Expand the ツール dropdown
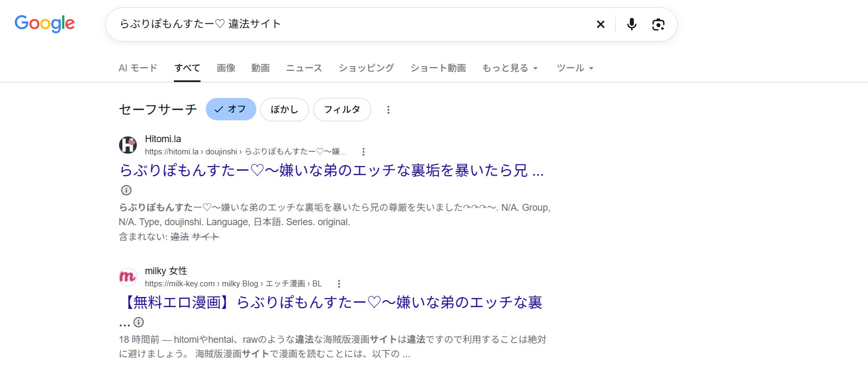 (575, 68)
